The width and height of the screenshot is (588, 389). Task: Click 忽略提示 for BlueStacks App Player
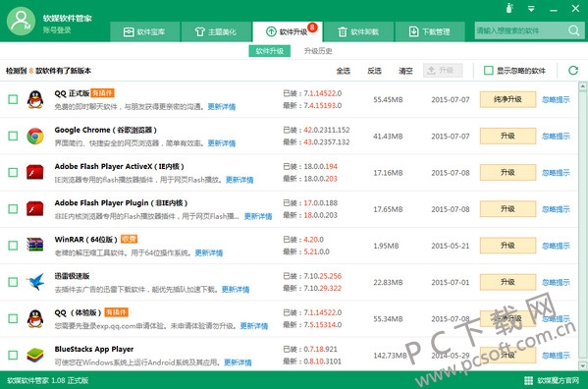click(x=557, y=355)
